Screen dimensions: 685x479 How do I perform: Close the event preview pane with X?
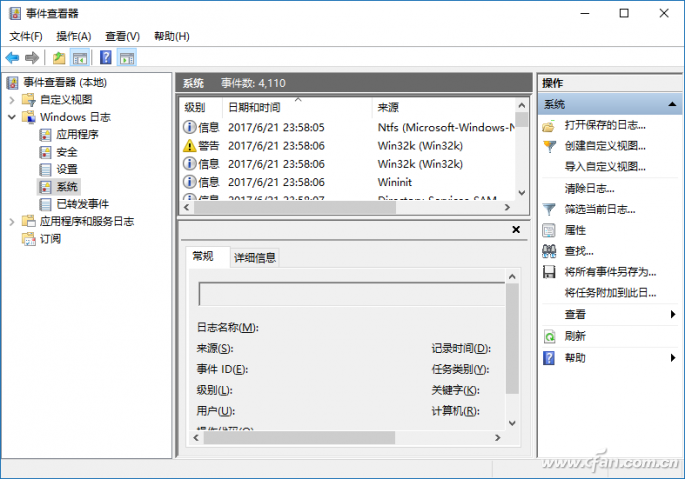(x=516, y=230)
